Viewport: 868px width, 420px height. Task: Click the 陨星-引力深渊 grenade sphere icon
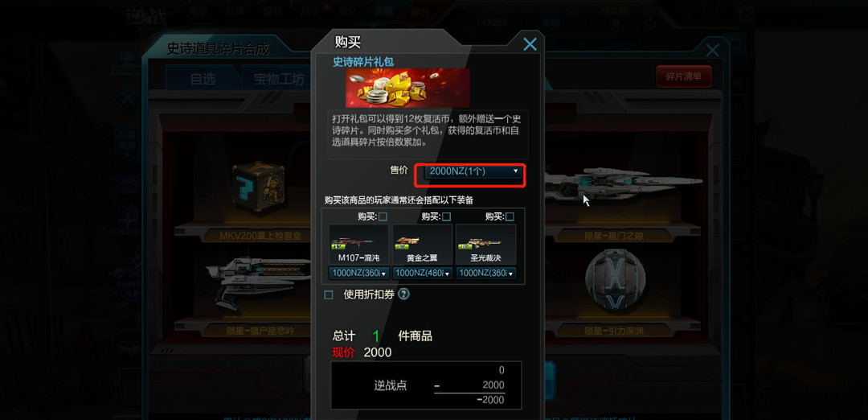pyautogui.click(x=616, y=278)
